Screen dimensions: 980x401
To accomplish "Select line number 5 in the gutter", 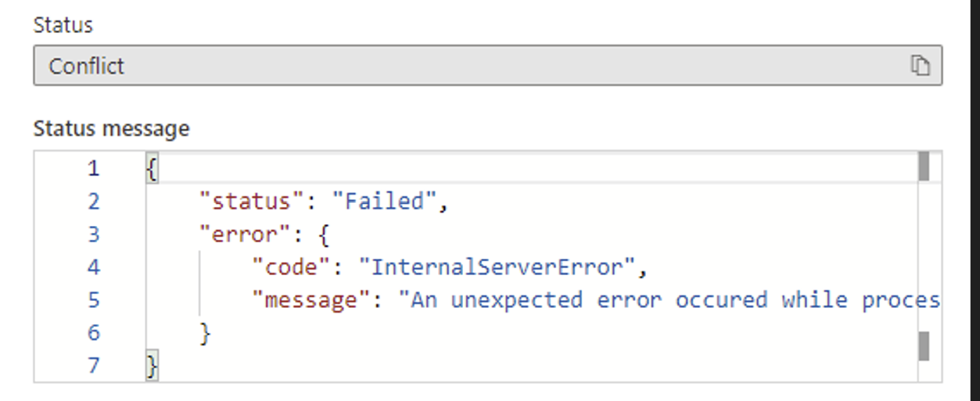I will pos(94,300).
